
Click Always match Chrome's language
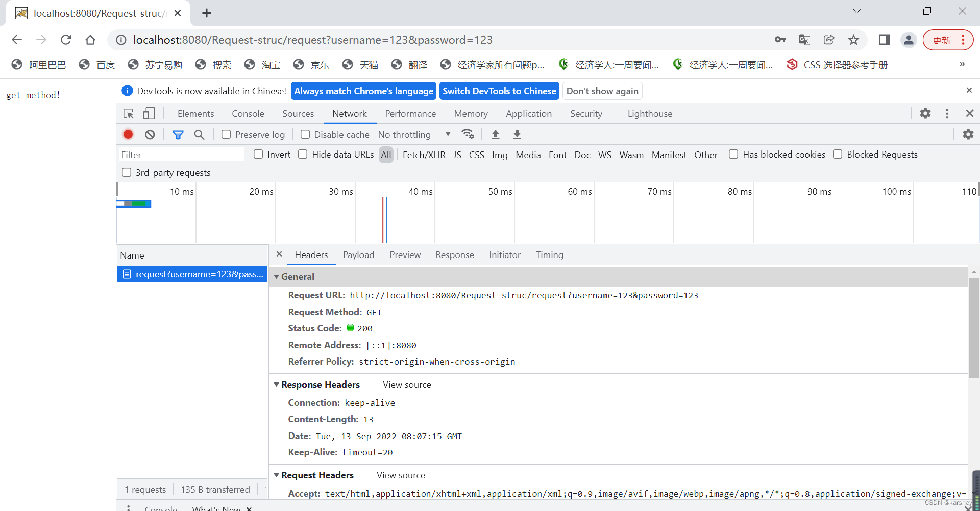(363, 91)
